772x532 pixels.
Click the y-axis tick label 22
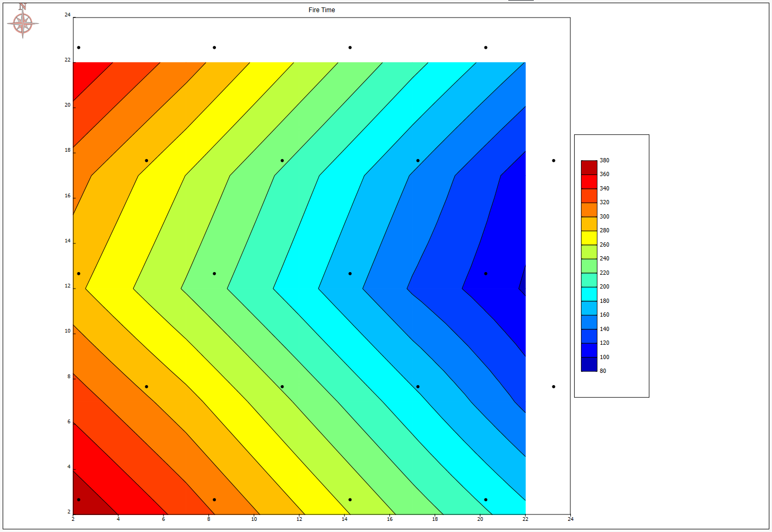[67, 60]
